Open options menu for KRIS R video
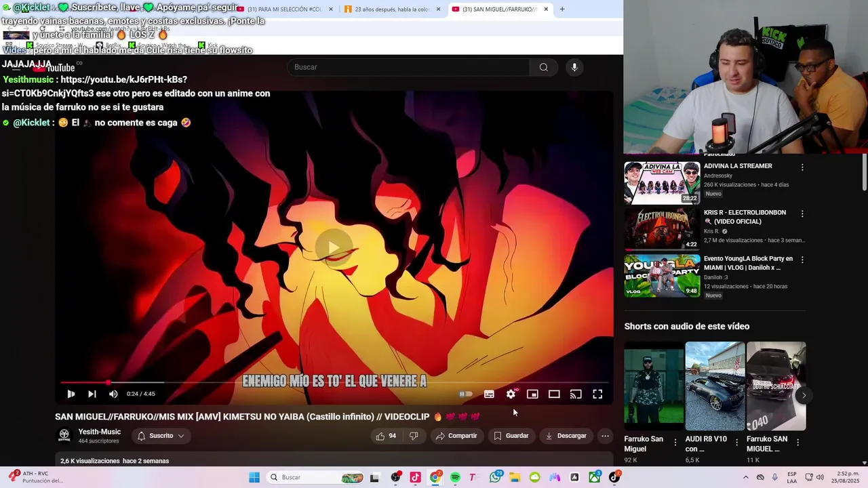 [802, 213]
